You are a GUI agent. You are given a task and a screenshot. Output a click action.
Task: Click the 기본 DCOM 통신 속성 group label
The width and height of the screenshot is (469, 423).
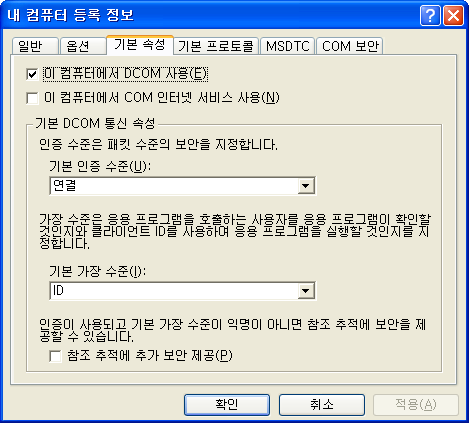click(x=95, y=124)
